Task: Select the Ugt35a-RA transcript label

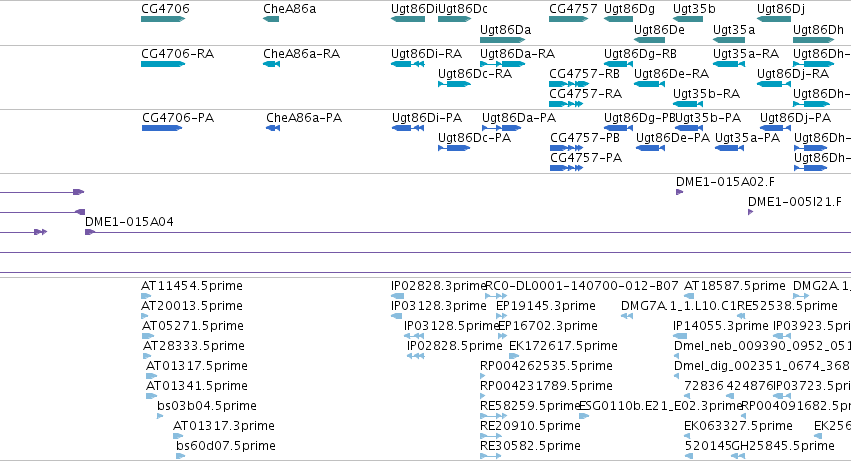Action: 746,54
